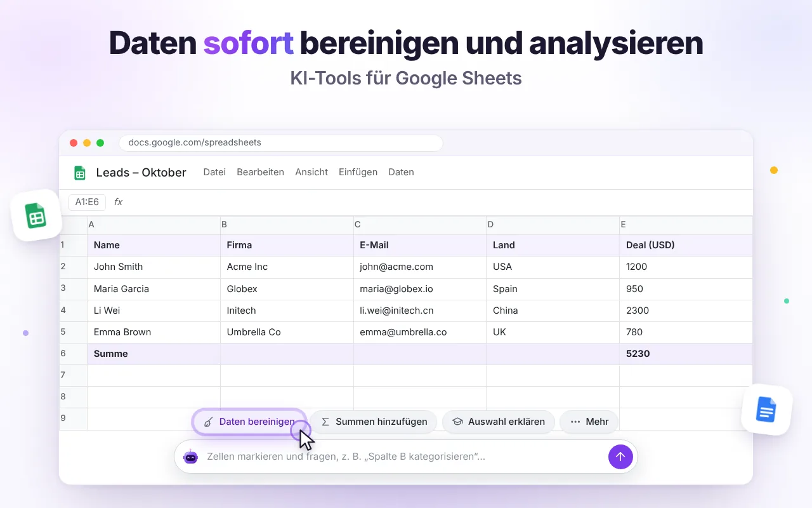Select the Acme Inc cell
812x508 pixels.
coord(287,267)
